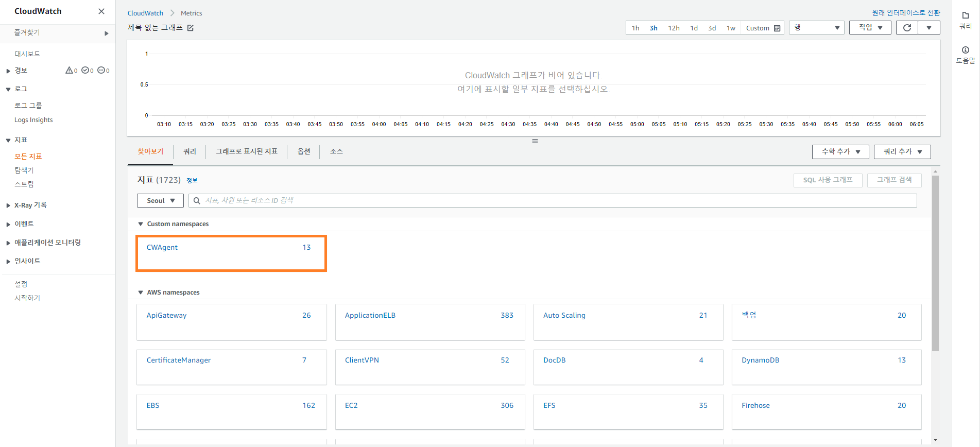This screenshot has height=447, width=980.
Task: Expand the 이벤트 section
Action: point(8,225)
